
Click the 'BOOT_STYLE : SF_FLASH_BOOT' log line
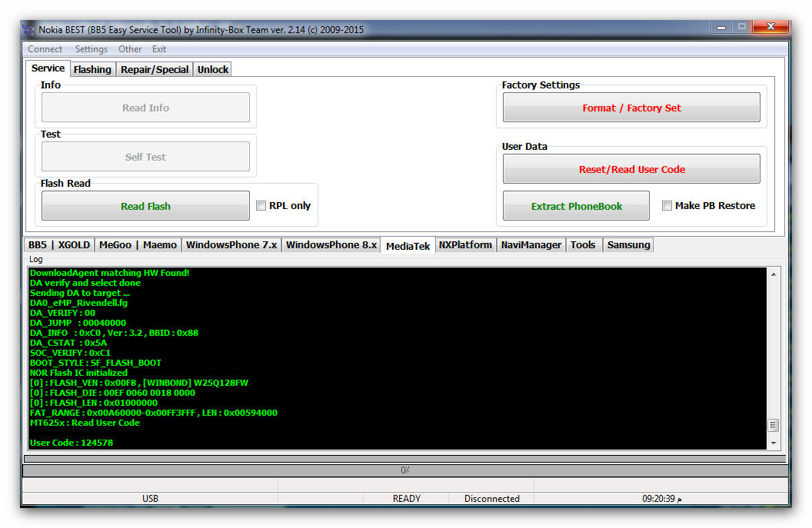(96, 362)
